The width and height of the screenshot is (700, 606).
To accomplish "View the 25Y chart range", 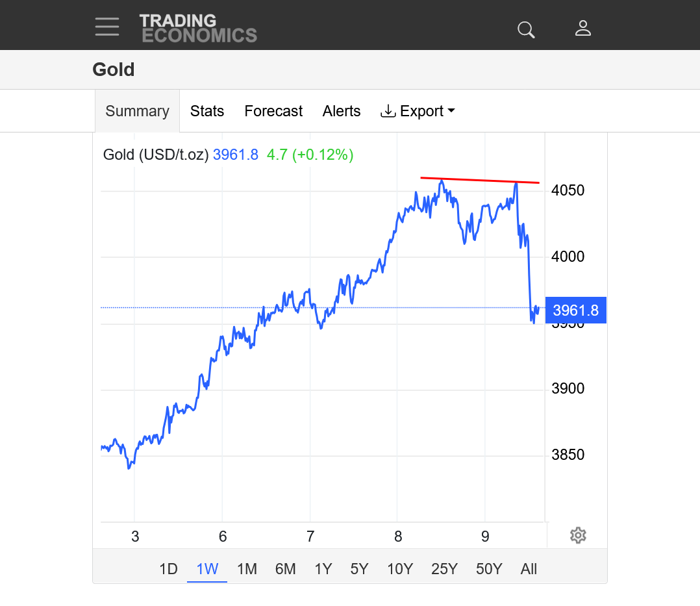I will click(x=444, y=569).
